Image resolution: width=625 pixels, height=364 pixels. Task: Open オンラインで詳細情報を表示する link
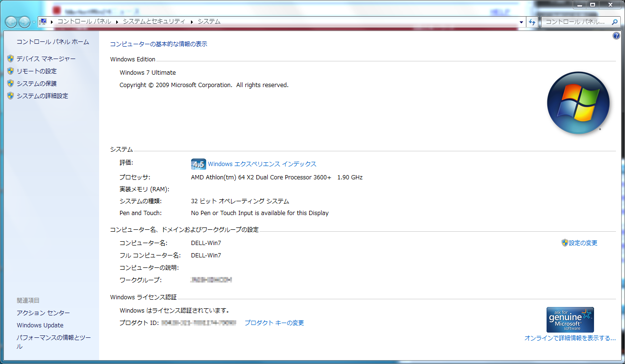point(570,338)
